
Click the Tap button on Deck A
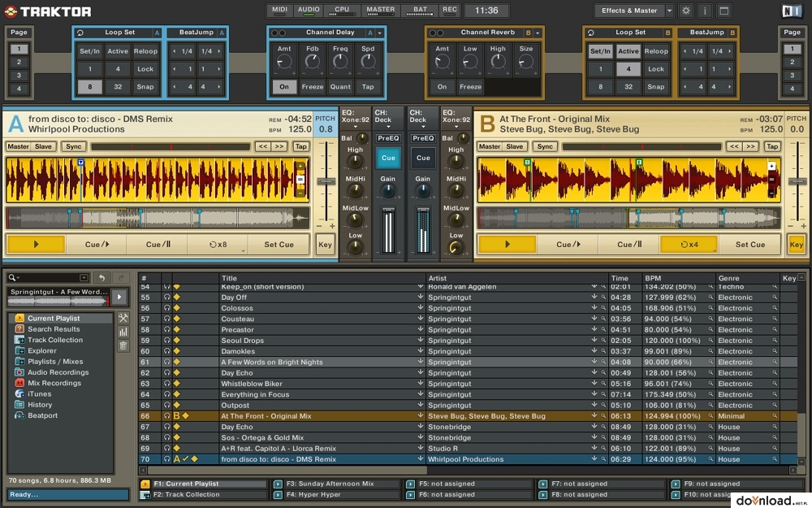pos(301,146)
